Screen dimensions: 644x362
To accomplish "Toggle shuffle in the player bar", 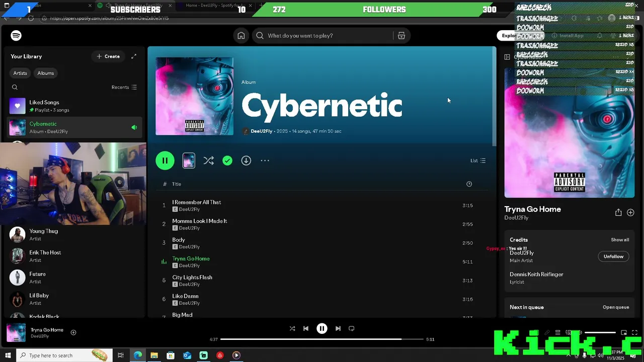I will (292, 328).
